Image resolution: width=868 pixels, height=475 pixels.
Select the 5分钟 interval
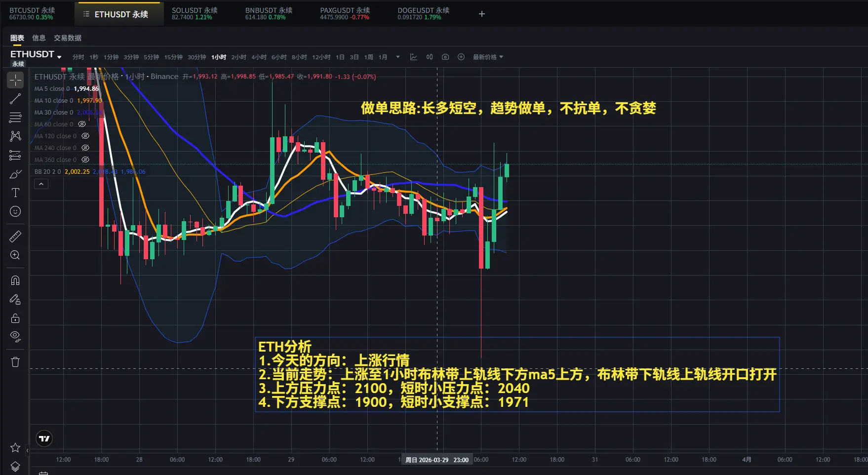pos(152,57)
